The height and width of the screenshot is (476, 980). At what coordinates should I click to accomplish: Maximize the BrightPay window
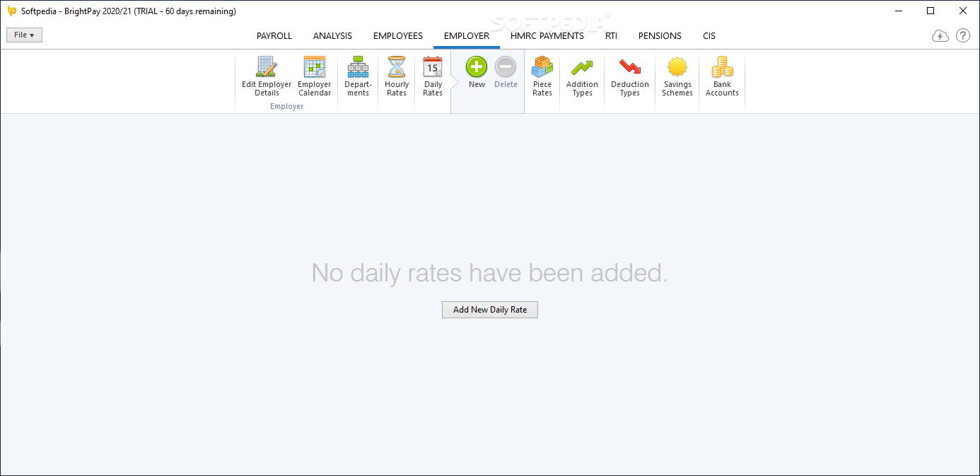[931, 11]
